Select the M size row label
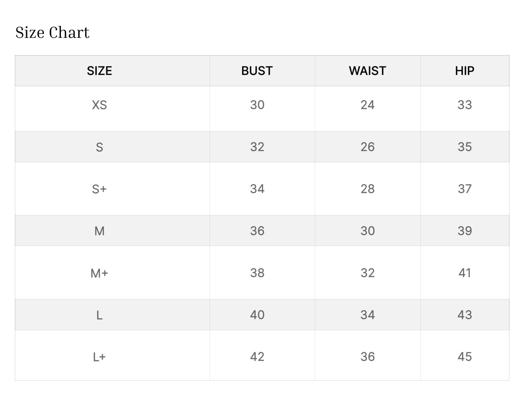Viewport: 524px width, 420px height. click(x=100, y=231)
